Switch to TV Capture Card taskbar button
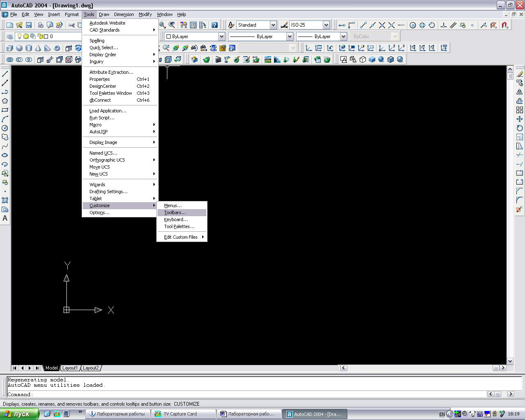Viewport: 525px width, 420px height. pyautogui.click(x=183, y=414)
